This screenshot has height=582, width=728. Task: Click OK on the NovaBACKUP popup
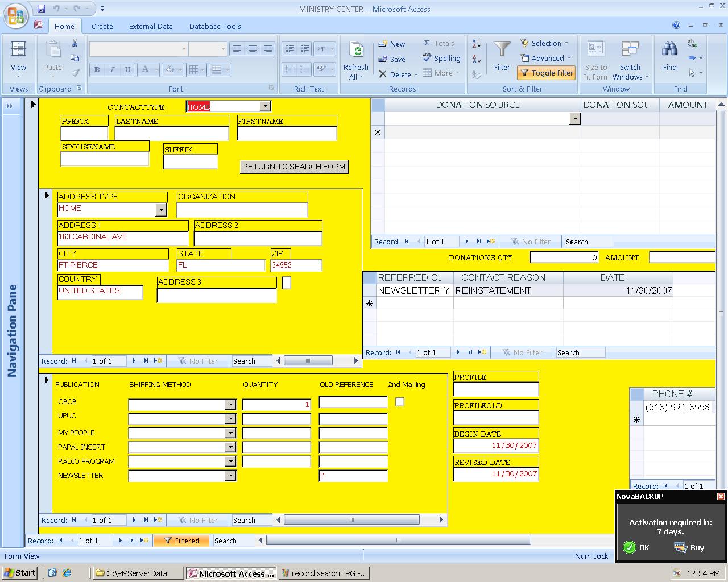click(637, 547)
